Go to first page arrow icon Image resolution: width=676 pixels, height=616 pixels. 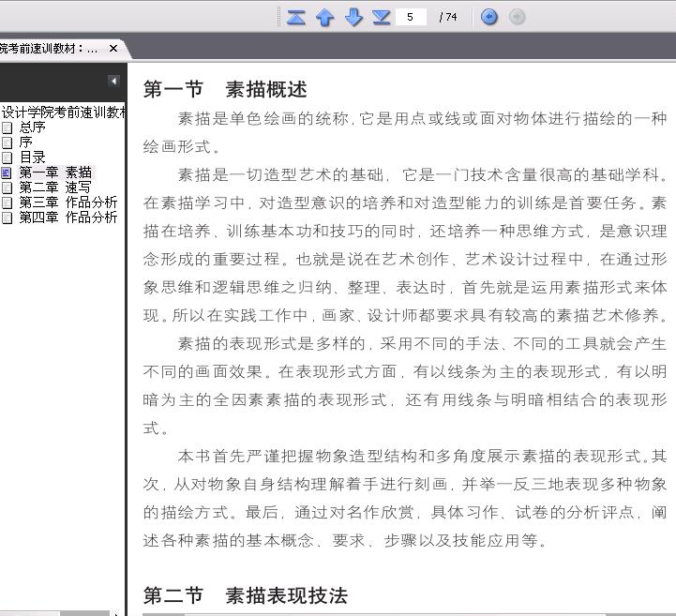tap(295, 17)
